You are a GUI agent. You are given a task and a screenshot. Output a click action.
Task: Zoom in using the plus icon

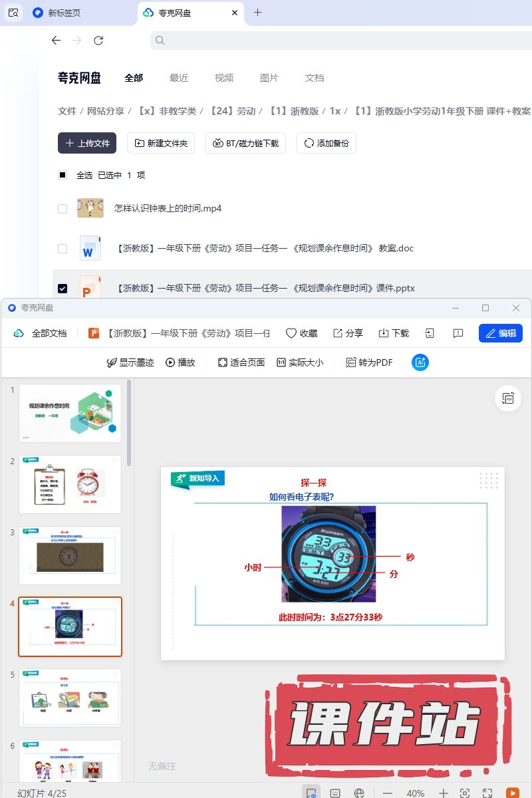coord(444,793)
